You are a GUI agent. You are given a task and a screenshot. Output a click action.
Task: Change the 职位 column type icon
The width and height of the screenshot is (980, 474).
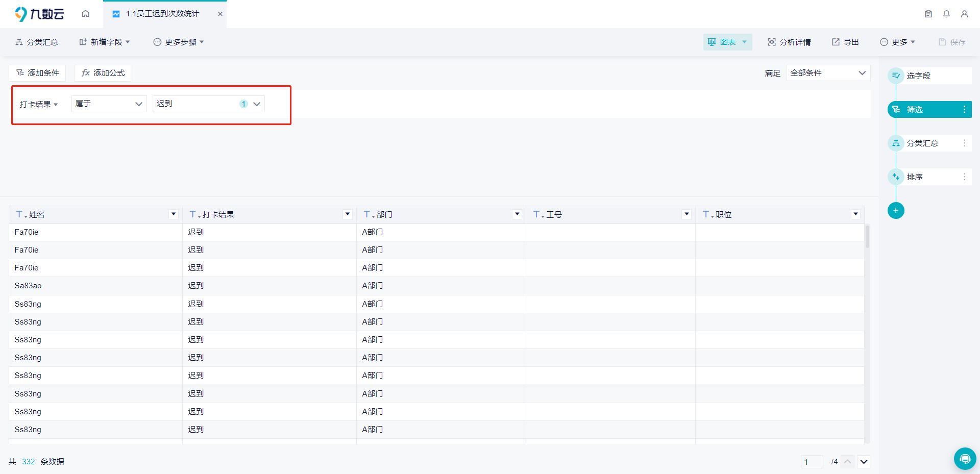point(707,214)
